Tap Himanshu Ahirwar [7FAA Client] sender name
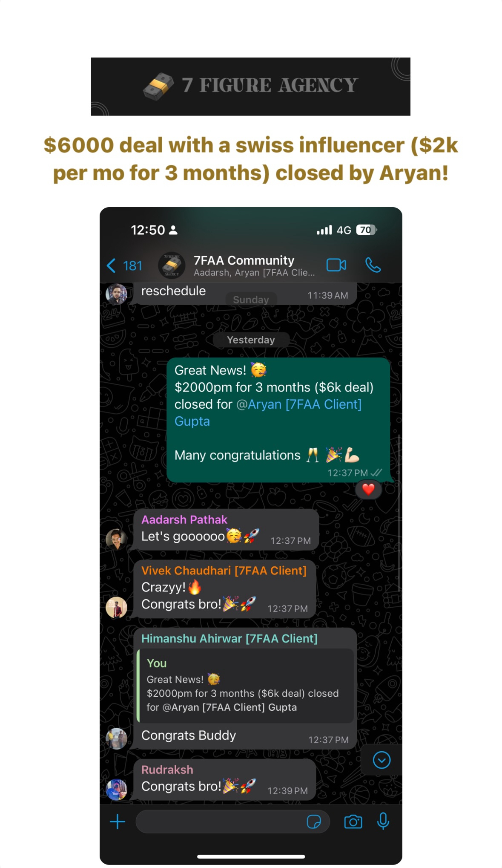The image size is (502, 868). 229,638
